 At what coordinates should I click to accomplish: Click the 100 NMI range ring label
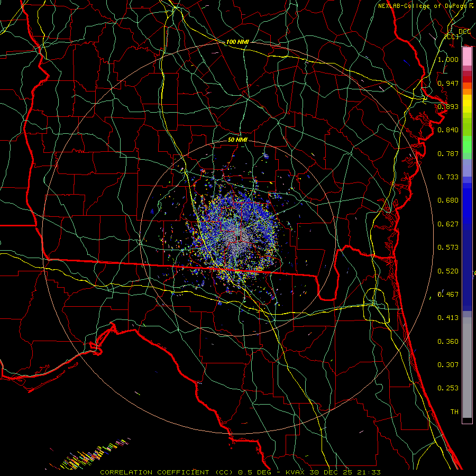[x=237, y=42]
